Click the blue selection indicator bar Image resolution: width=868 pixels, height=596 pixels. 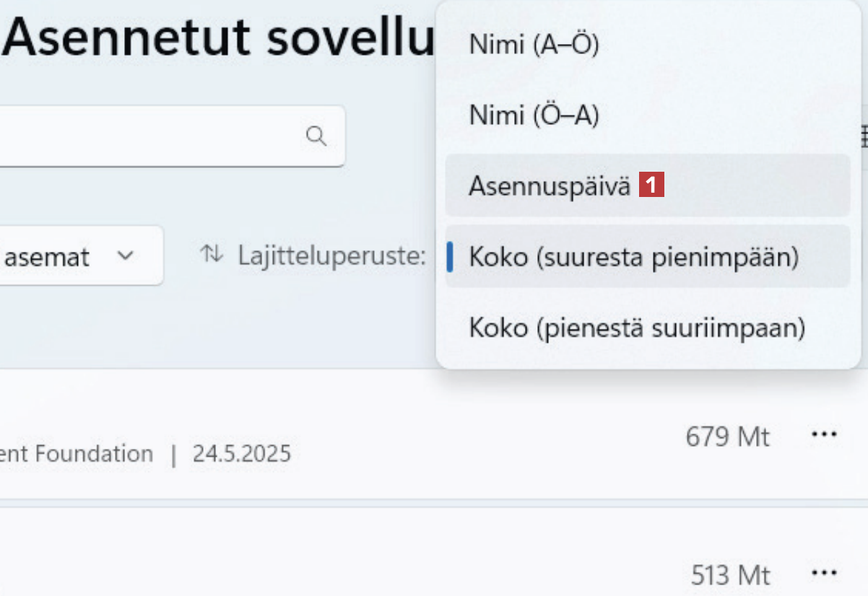(x=450, y=257)
